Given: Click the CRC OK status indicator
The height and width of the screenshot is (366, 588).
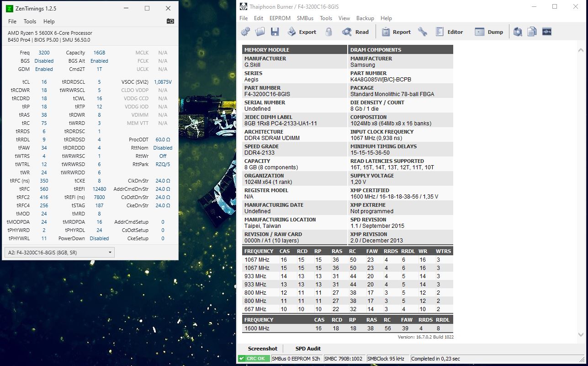Looking at the screenshot, I should [x=254, y=359].
